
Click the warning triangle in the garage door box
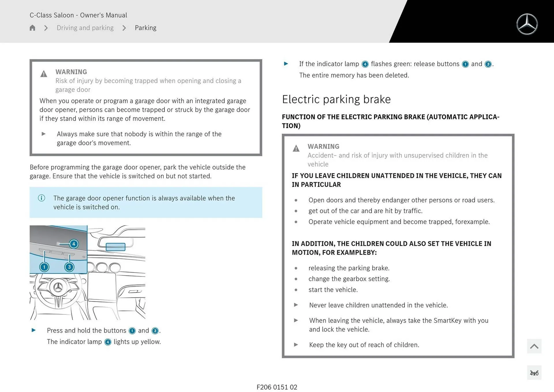coord(44,74)
